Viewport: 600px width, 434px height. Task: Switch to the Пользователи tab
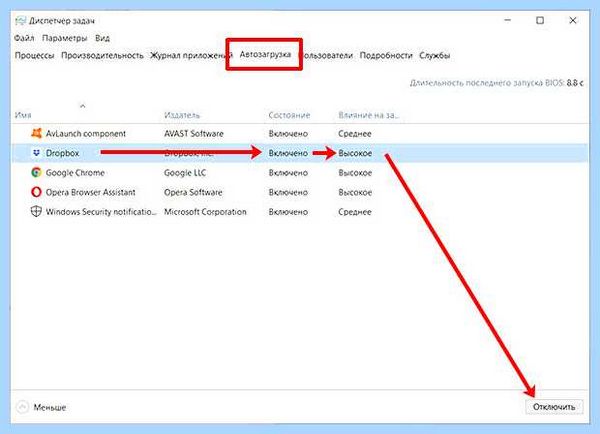[328, 55]
